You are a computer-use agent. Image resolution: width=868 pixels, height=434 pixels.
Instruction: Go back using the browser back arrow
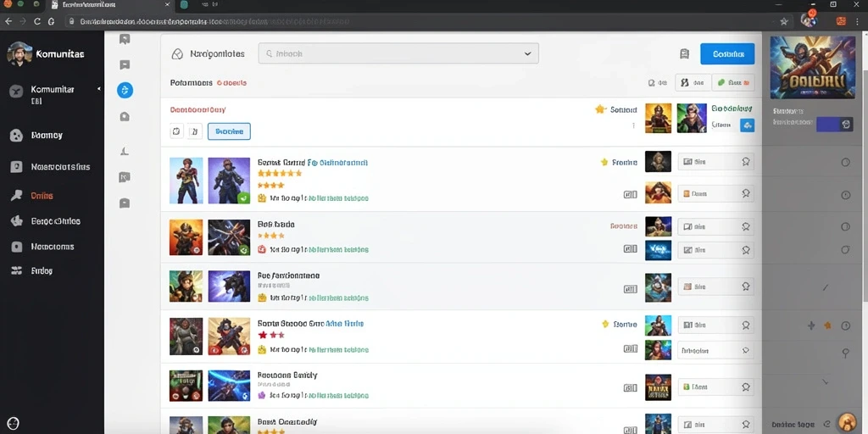click(8, 21)
